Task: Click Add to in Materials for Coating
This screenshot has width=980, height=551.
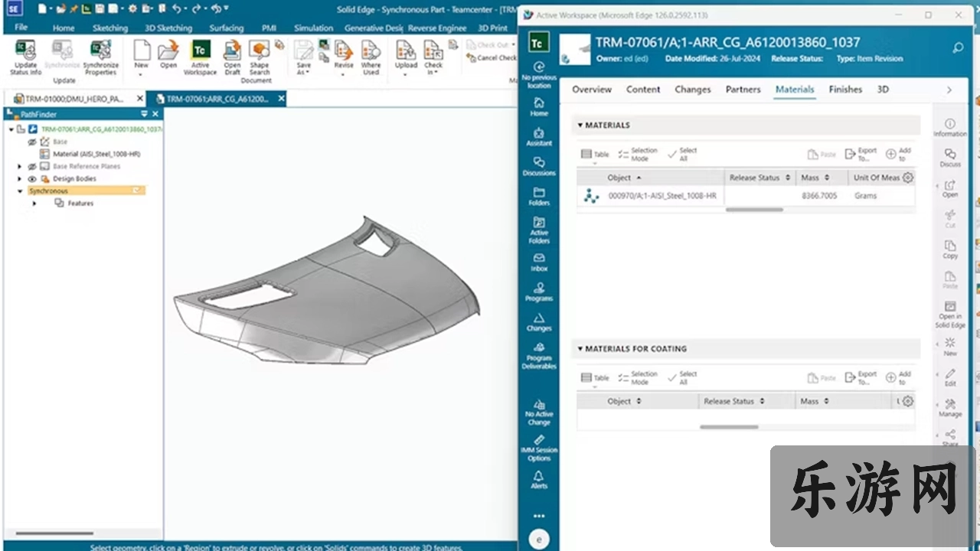Action: coord(899,377)
